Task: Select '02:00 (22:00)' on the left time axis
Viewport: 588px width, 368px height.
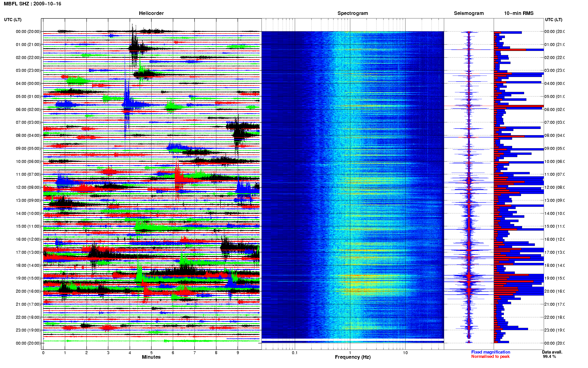Action: click(x=28, y=58)
